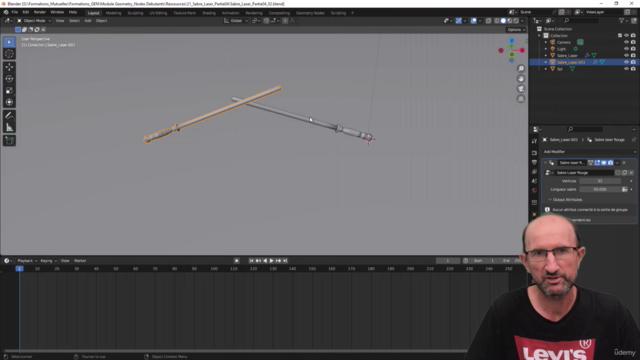Open the Tool properties tab icon
640x360 pixels.
534,141
